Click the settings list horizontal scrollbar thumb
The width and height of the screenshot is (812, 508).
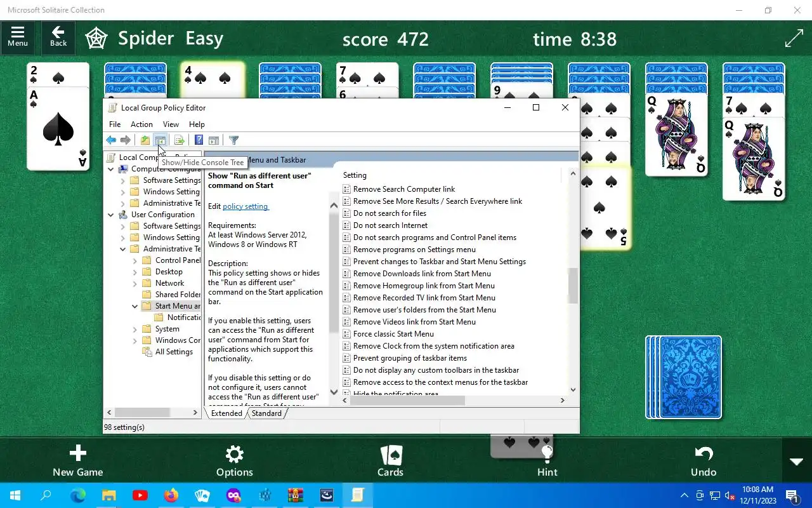click(408, 401)
